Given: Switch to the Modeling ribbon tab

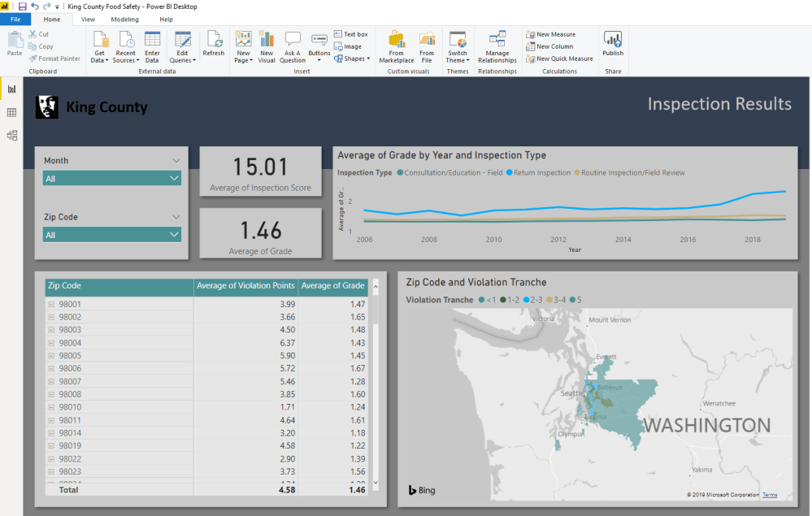Looking at the screenshot, I should 124,20.
